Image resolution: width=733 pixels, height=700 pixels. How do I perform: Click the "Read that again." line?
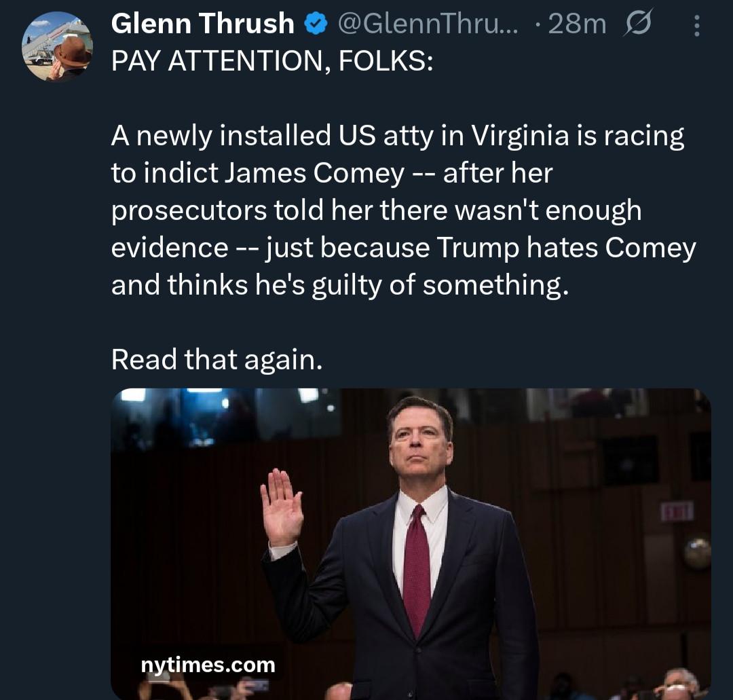[217, 359]
